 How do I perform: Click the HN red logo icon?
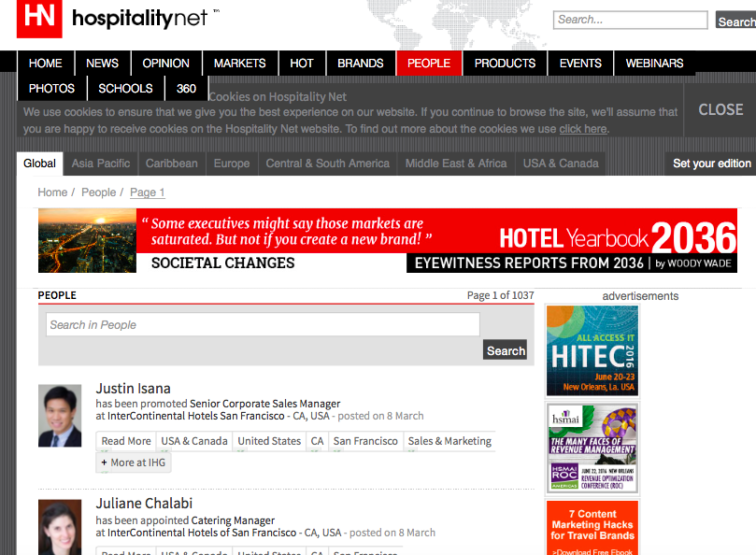(x=39, y=19)
